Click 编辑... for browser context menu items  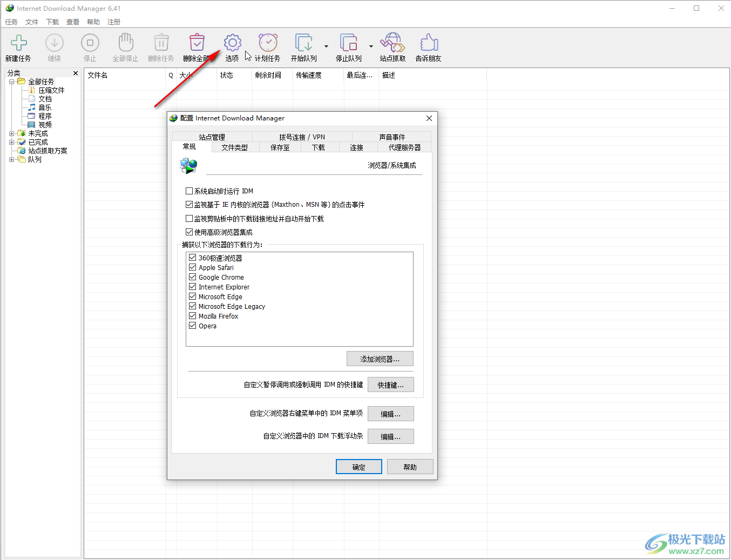(x=391, y=414)
